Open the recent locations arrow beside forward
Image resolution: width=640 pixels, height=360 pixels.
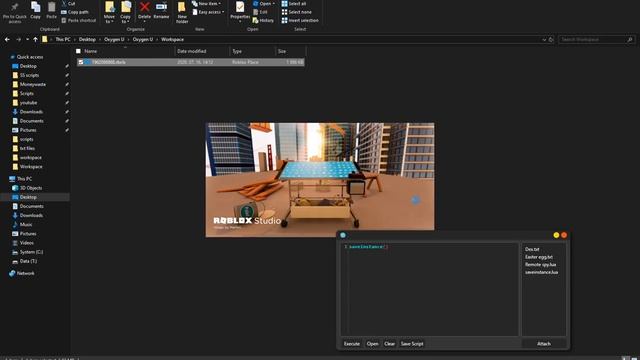[x=27, y=40]
